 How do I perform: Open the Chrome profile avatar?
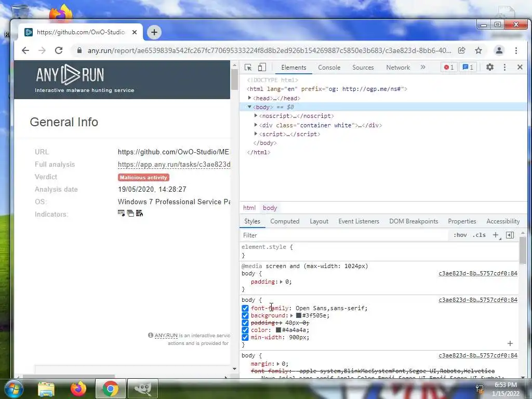tap(499, 50)
